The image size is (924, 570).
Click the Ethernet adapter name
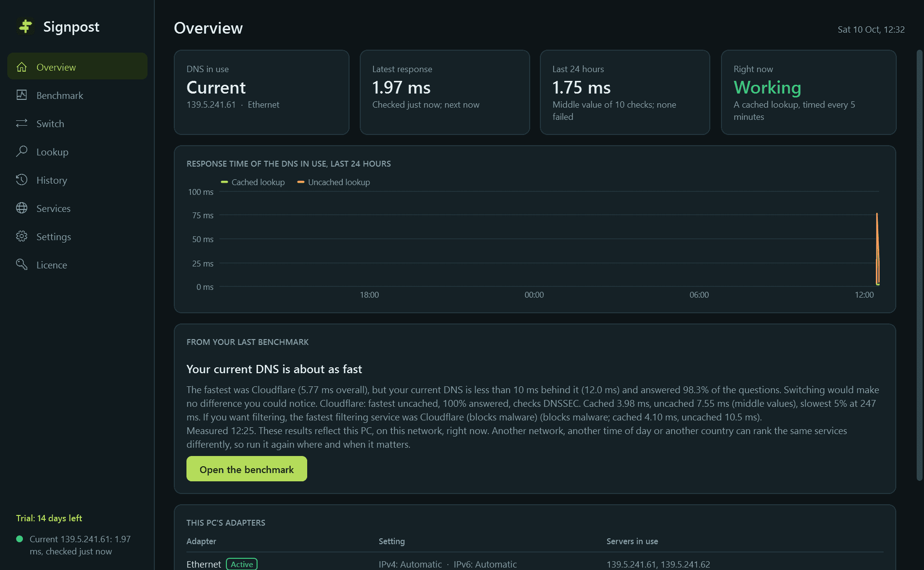[203, 564]
